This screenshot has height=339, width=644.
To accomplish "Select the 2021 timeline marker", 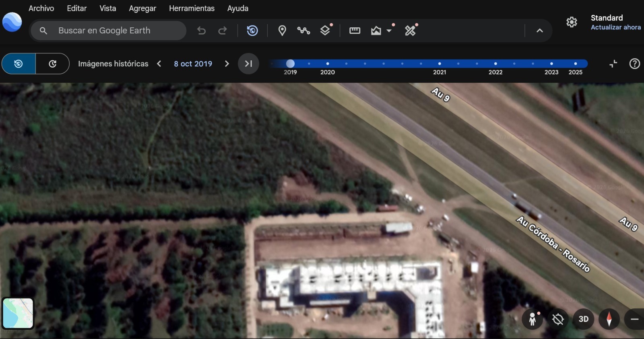I will [x=440, y=64].
